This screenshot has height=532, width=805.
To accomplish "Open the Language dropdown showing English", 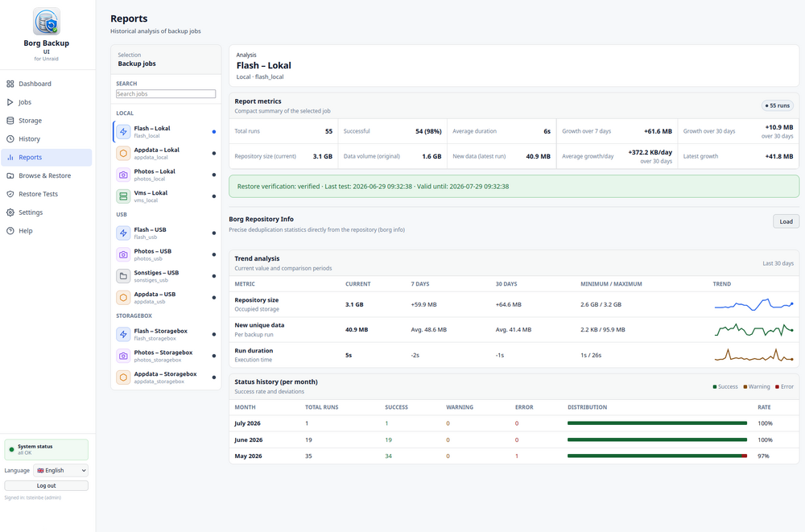I will pos(60,470).
